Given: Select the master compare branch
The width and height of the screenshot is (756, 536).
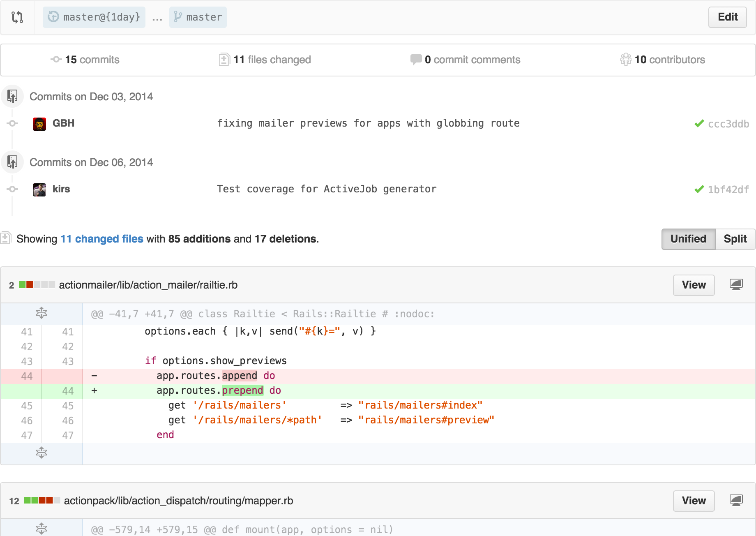Looking at the screenshot, I should pyautogui.click(x=198, y=17).
